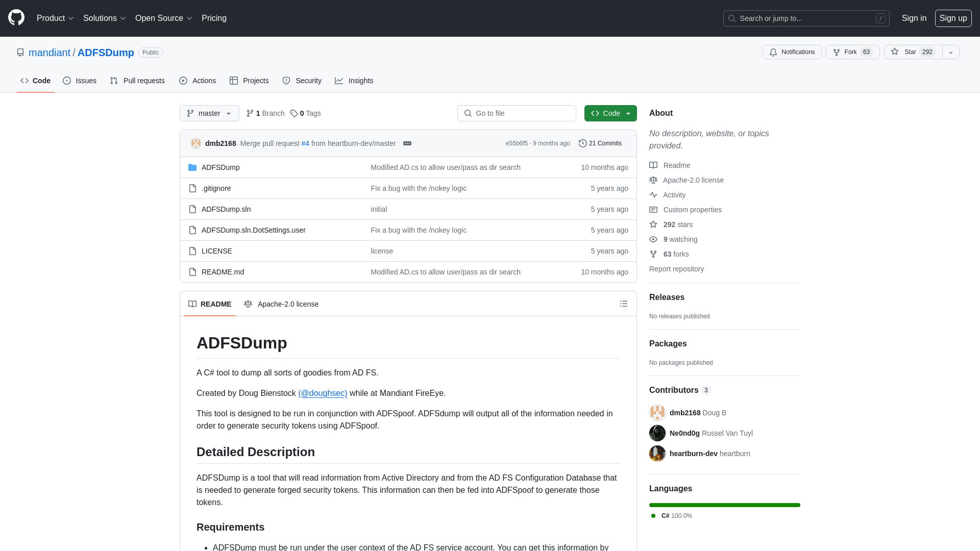Open the 1 Branch link
The height and width of the screenshot is (551, 980).
click(265, 113)
